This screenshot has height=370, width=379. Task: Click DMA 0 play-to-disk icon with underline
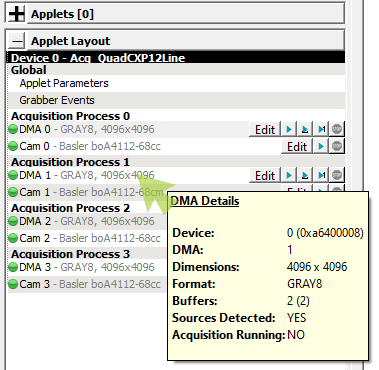tap(305, 129)
